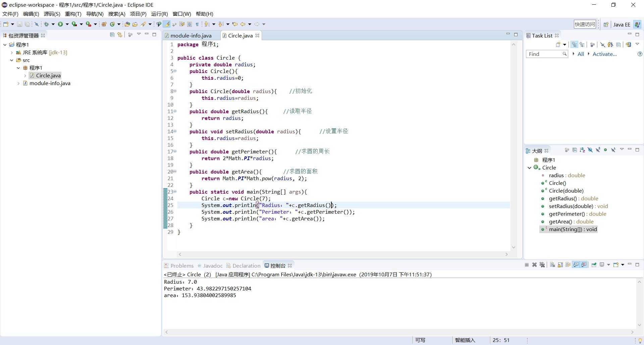Toggle Hide Fields in Outline
Screen dimensions: 644x345
[x=590, y=150]
